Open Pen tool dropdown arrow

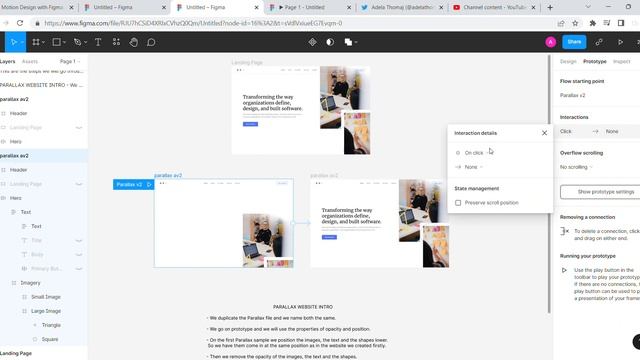(x=85, y=42)
